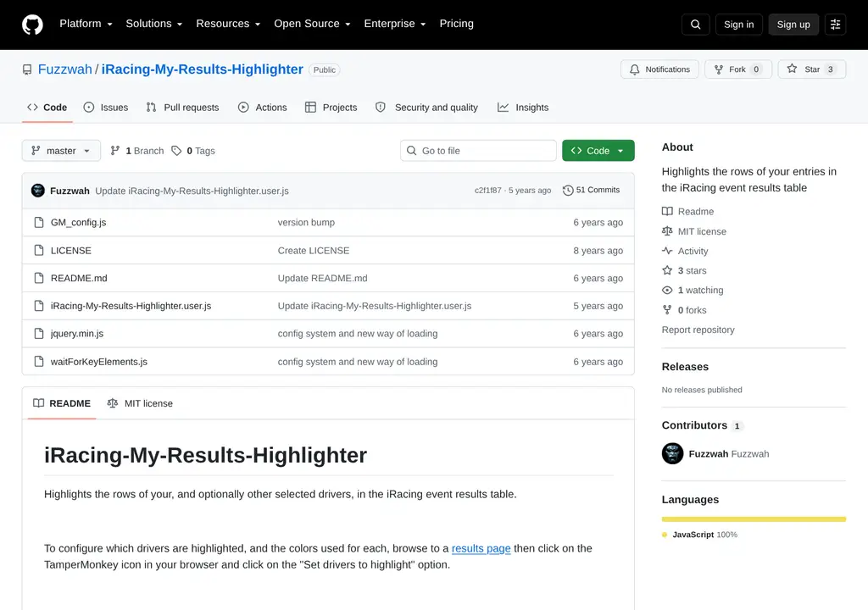Expand the Platform menu

[86, 24]
